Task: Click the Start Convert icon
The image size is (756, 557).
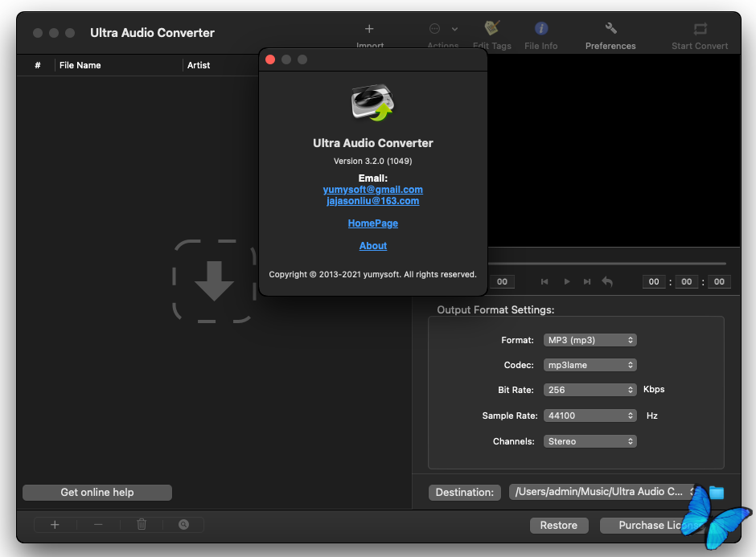Action: coord(700,29)
